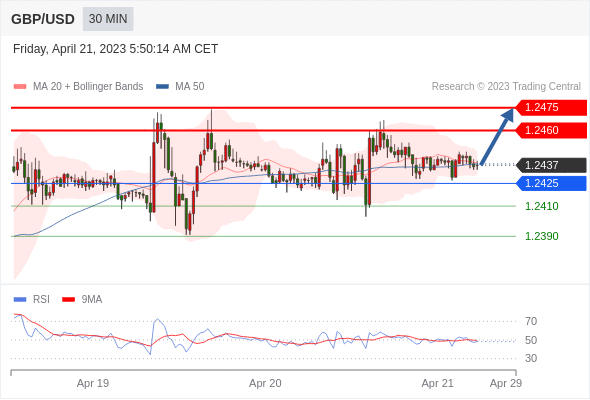Click the GBP/USD pair title
The image size is (590, 400).
43,19
